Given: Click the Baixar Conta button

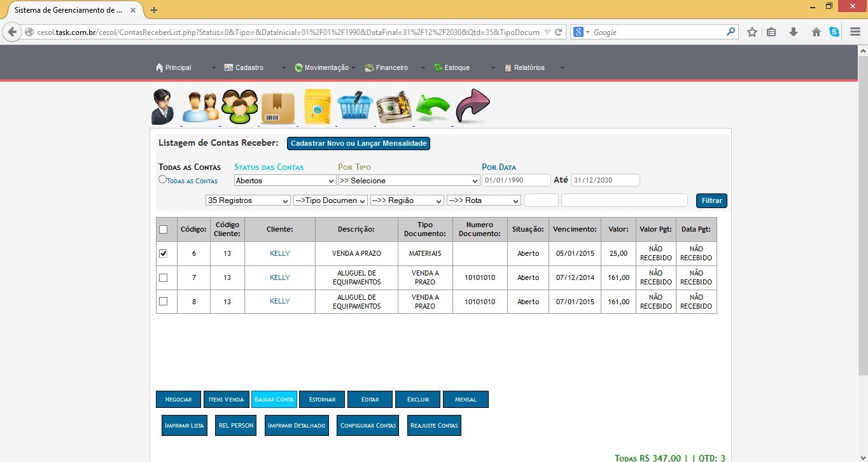Looking at the screenshot, I should pos(274,400).
